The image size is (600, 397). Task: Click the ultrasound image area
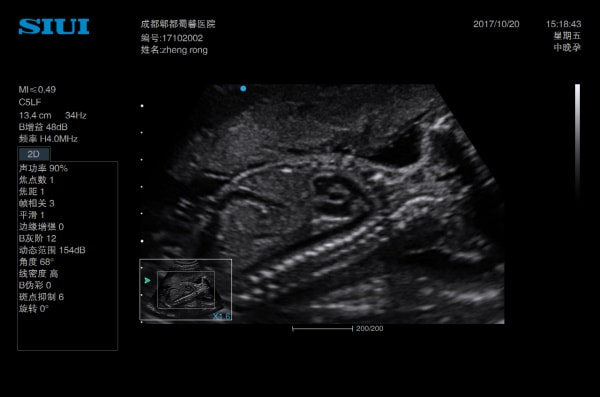(x=323, y=204)
